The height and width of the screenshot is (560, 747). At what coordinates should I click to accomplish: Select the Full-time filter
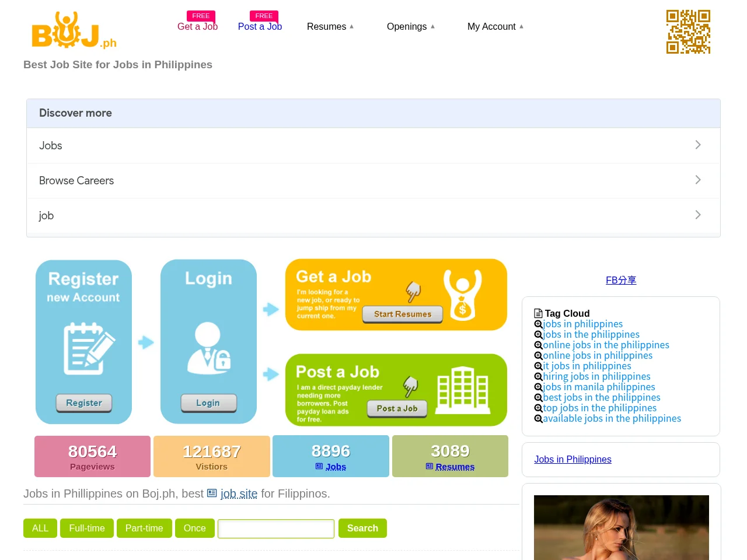[x=87, y=528]
